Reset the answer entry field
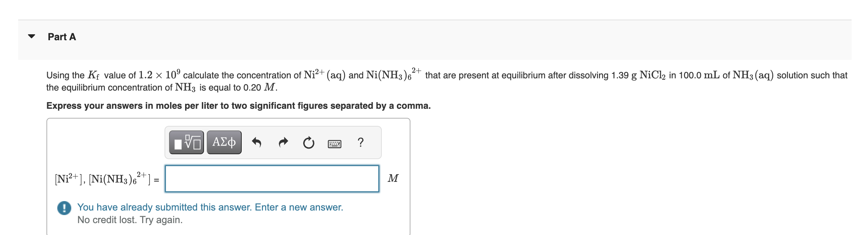 coord(309,143)
